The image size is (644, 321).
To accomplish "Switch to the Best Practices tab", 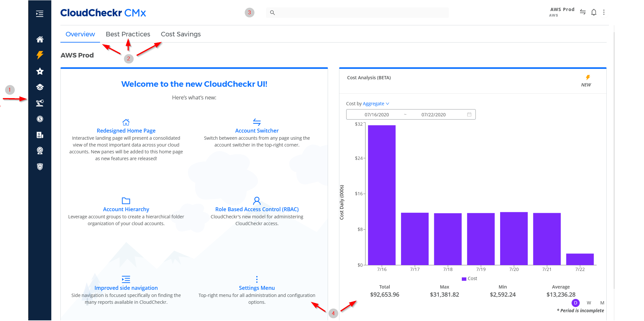I will click(128, 34).
